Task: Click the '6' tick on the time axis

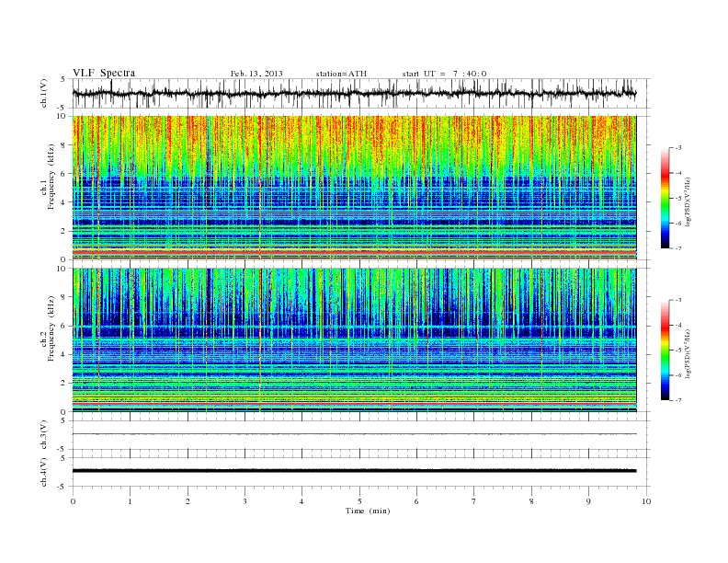Action: coord(416,501)
